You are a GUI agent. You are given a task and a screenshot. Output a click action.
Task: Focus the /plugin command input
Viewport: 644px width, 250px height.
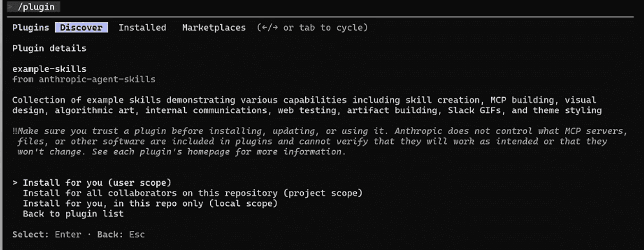[x=38, y=7]
